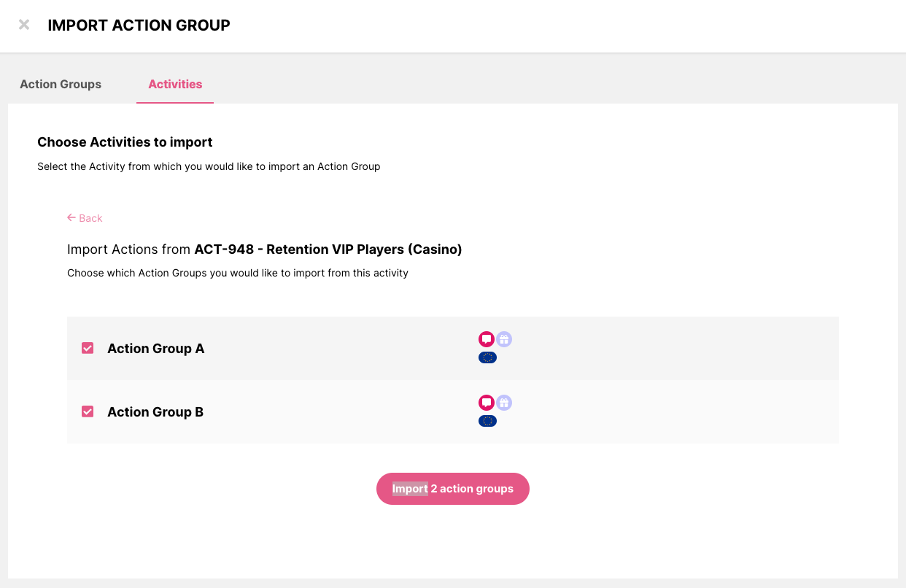906x588 pixels.
Task: Click the message icon in Action Group B
Action: pyautogui.click(x=486, y=403)
